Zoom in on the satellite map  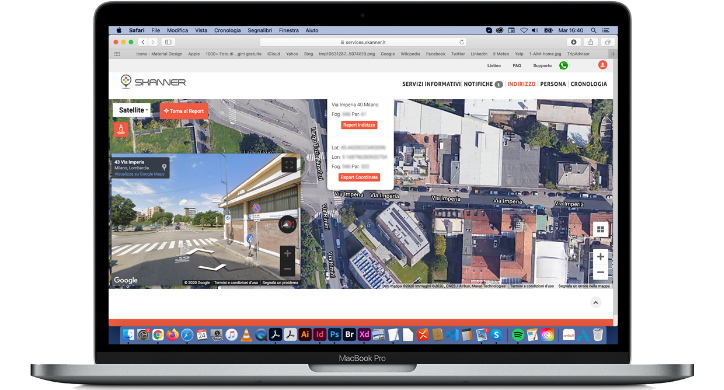600,257
